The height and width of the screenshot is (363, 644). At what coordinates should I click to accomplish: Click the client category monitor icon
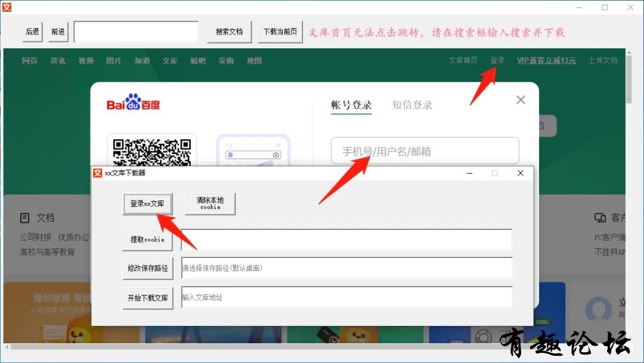[600, 218]
